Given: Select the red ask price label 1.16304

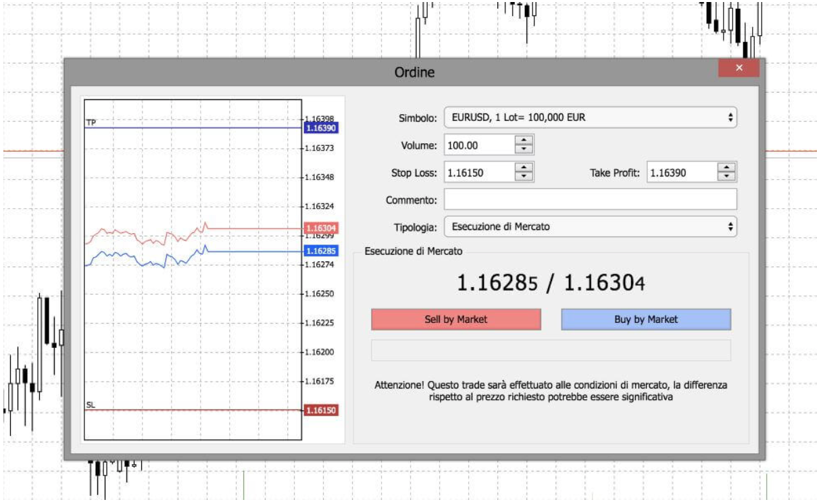Looking at the screenshot, I should [x=321, y=228].
